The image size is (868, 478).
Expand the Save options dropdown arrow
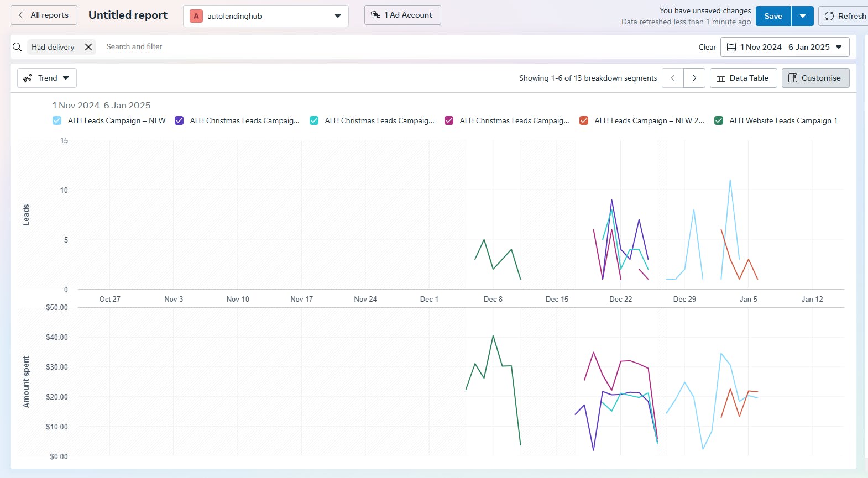pyautogui.click(x=803, y=16)
